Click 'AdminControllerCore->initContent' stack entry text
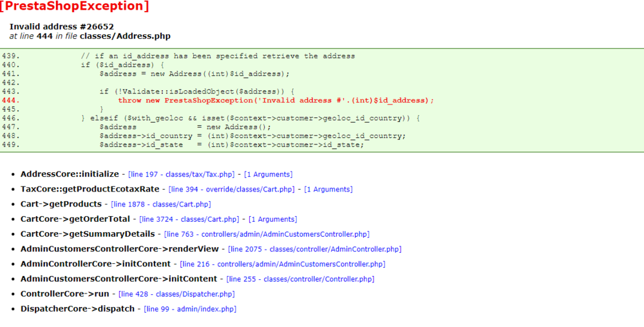This screenshot has height=327, width=644. coord(95,264)
